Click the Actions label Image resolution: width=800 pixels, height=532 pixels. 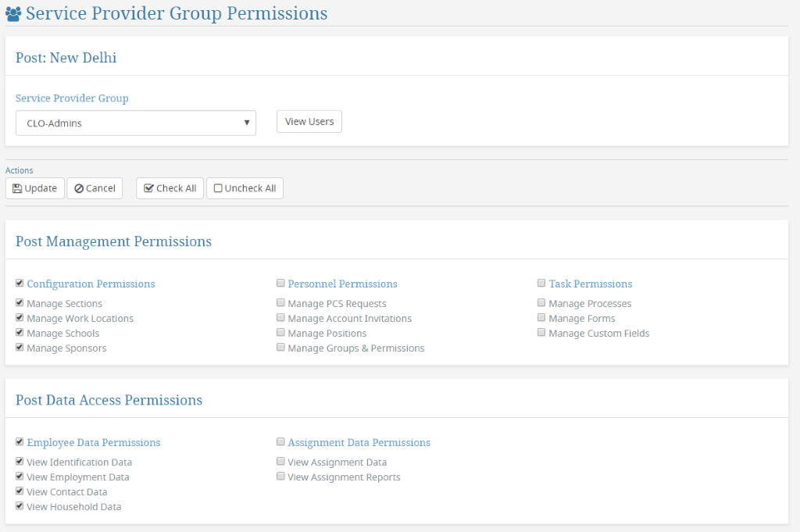click(x=19, y=170)
